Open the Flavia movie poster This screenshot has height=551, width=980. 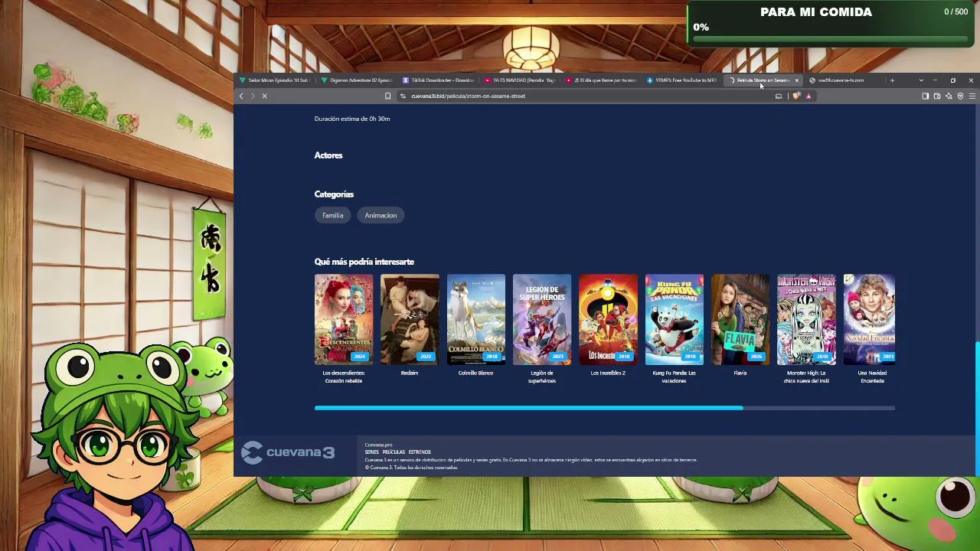click(740, 319)
